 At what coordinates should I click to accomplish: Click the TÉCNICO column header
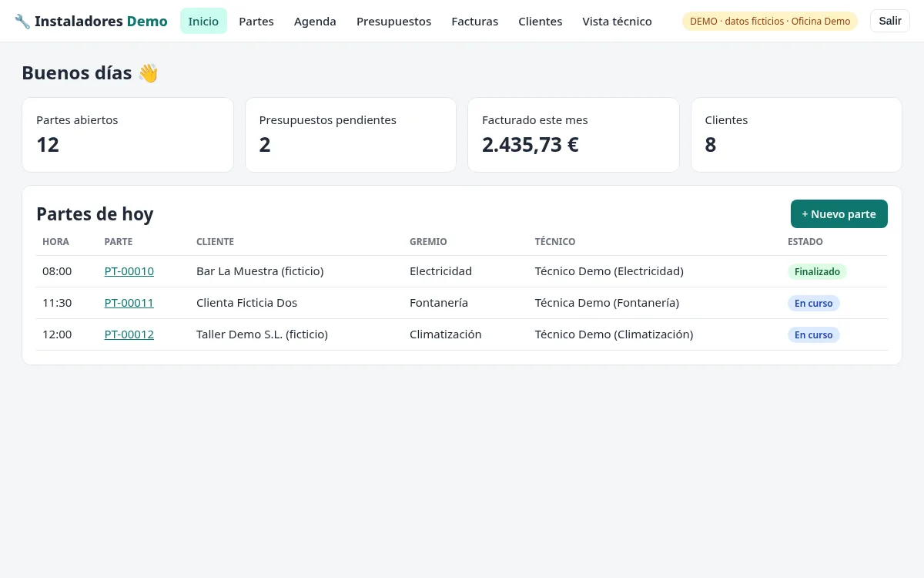[x=555, y=242]
